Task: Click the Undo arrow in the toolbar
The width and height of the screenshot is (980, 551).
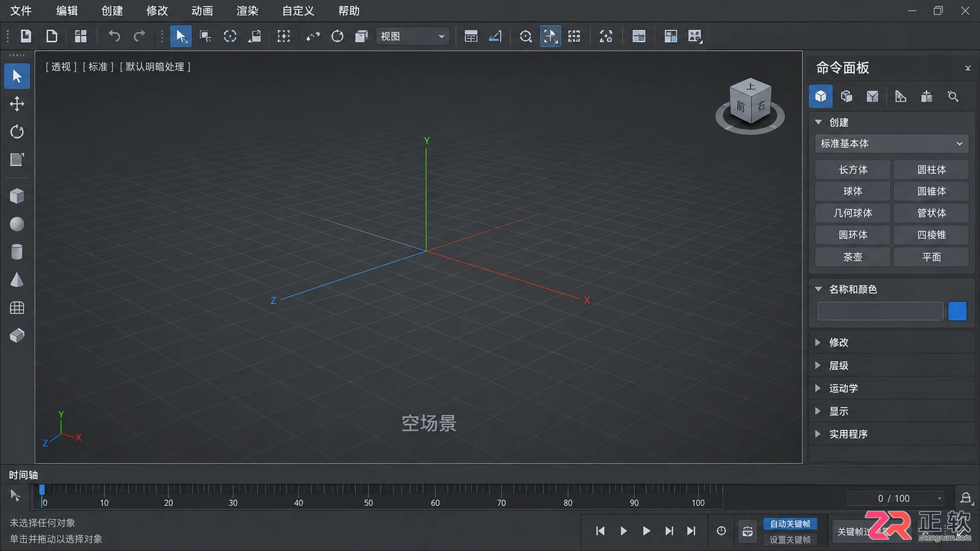Action: click(114, 36)
